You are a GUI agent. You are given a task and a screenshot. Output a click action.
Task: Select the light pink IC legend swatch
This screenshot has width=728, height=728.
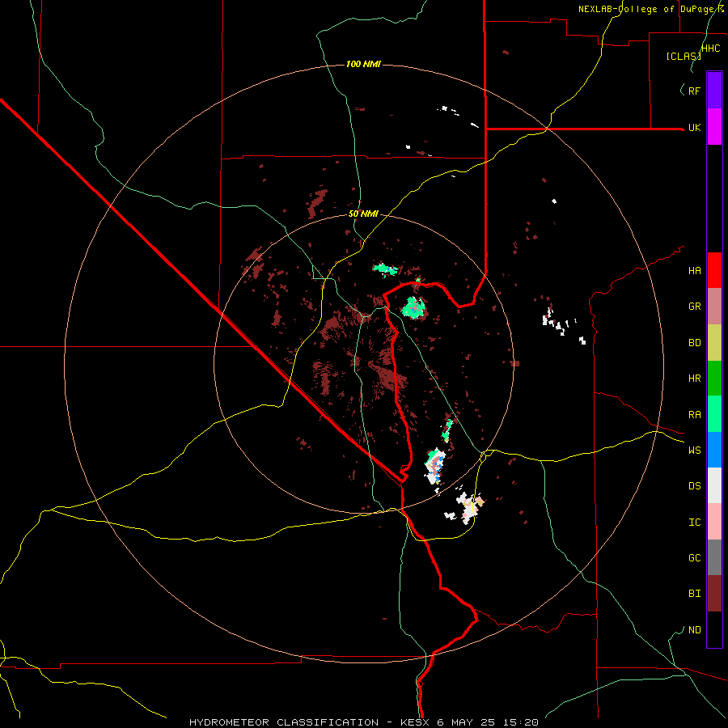tap(714, 522)
